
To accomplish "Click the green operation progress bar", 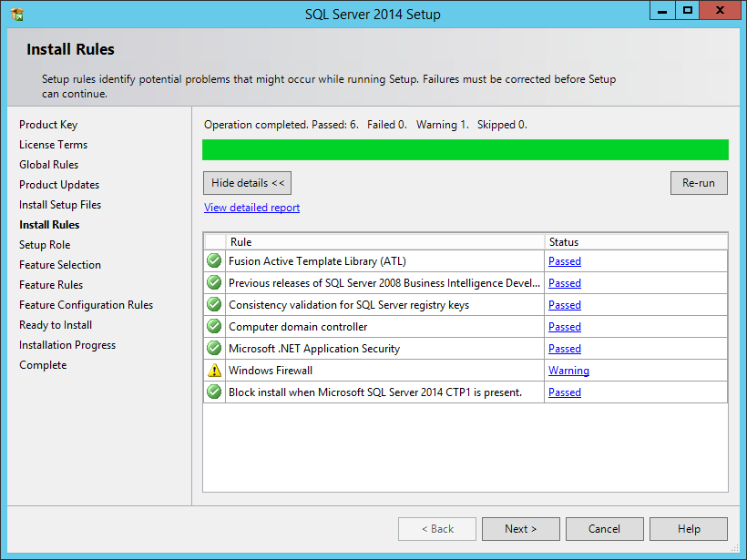I will click(465, 149).
